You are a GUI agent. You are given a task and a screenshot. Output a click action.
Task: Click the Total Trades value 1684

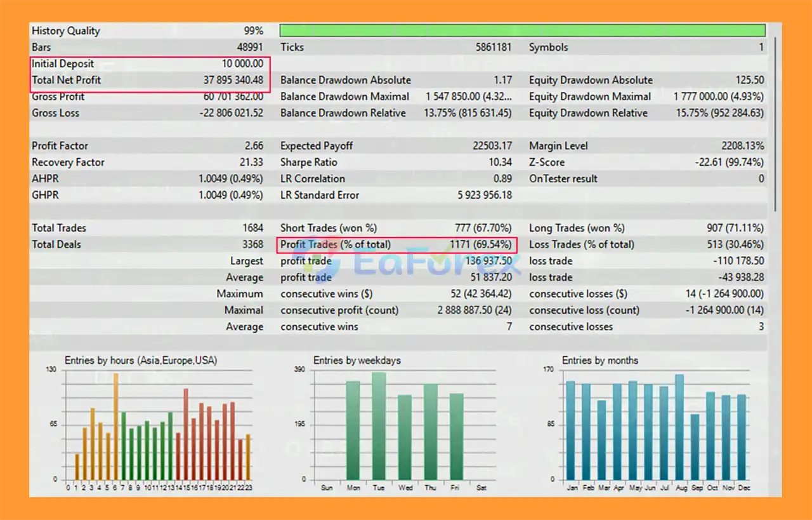coord(252,228)
